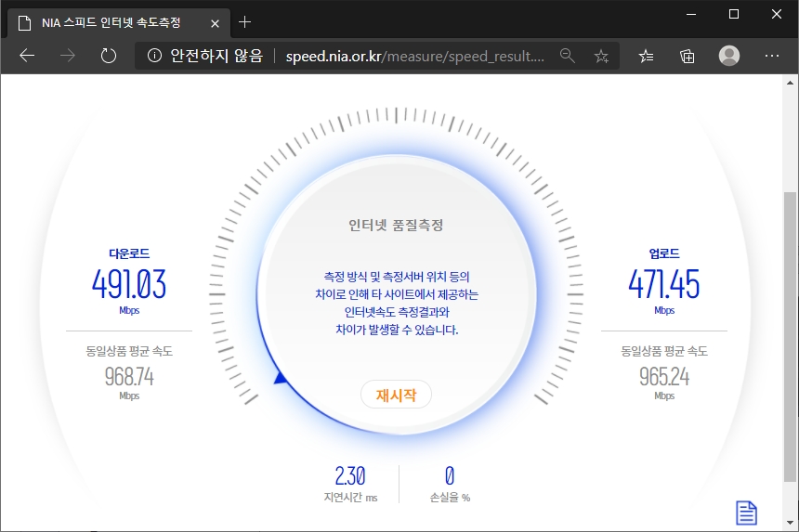The width and height of the screenshot is (799, 532).
Task: Click the zoom magnifier icon in the address bar
Action: click(x=567, y=56)
